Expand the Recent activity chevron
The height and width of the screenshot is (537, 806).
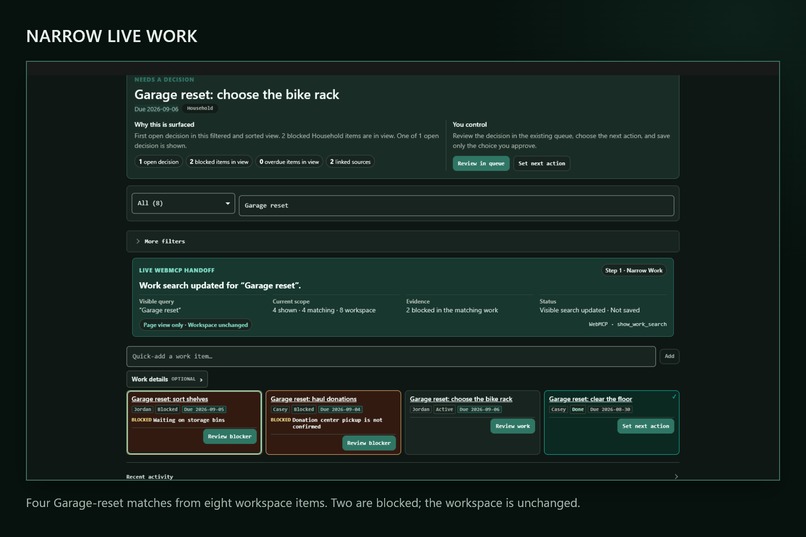676,476
